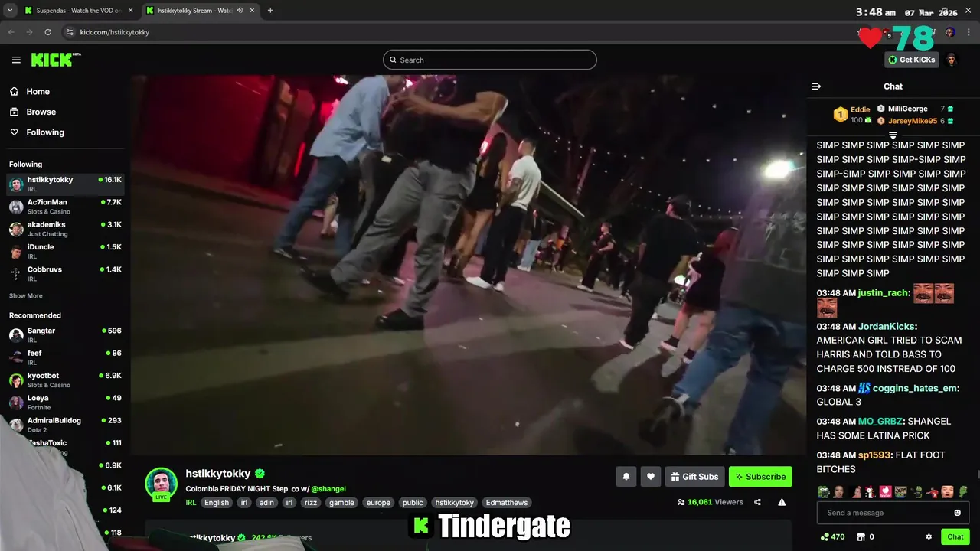This screenshot has width=980, height=551.
Task: Collapse the chat panel icon
Action: pos(816,86)
